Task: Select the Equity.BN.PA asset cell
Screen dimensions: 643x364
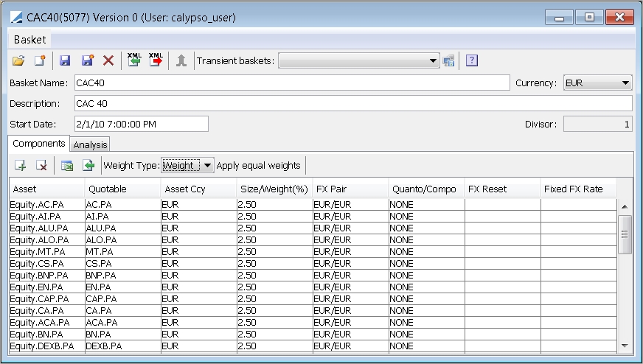Action: click(x=46, y=335)
